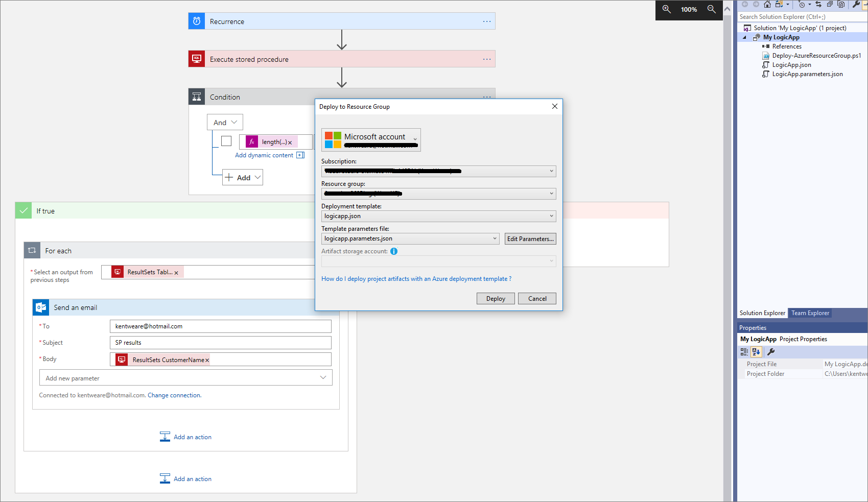This screenshot has height=502, width=868.
Task: Click Collapse All icon in Solution Explorer
Action: [x=830, y=5]
